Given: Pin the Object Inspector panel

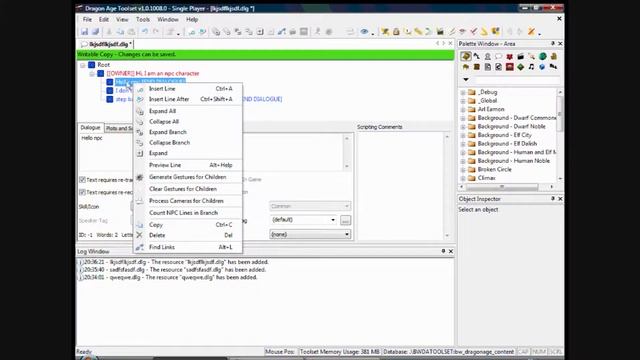Looking at the screenshot, I should coord(553,198).
